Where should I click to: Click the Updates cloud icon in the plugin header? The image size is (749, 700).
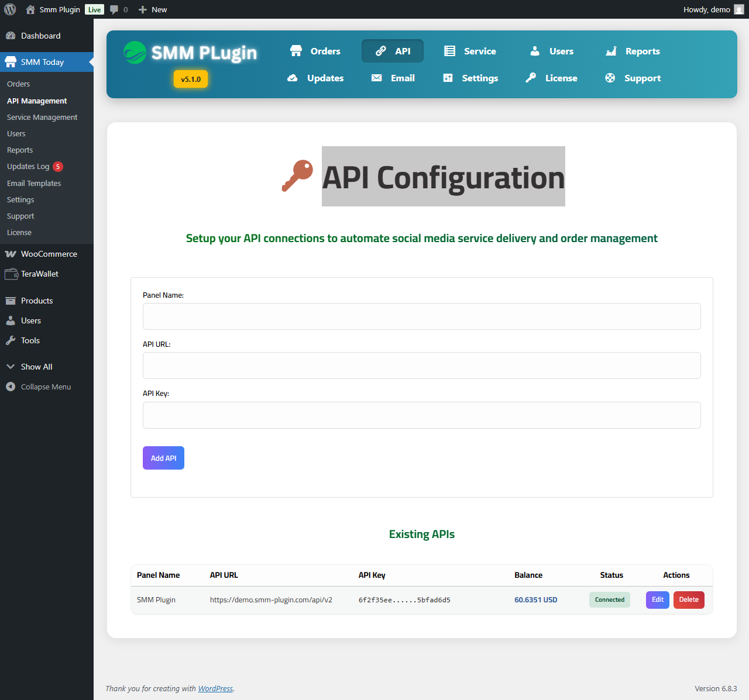click(293, 78)
